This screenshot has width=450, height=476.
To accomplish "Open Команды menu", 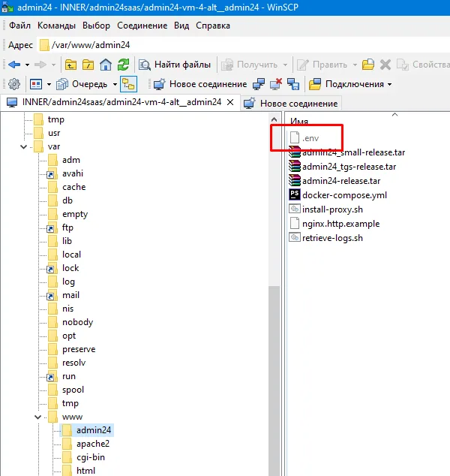I will point(56,26).
